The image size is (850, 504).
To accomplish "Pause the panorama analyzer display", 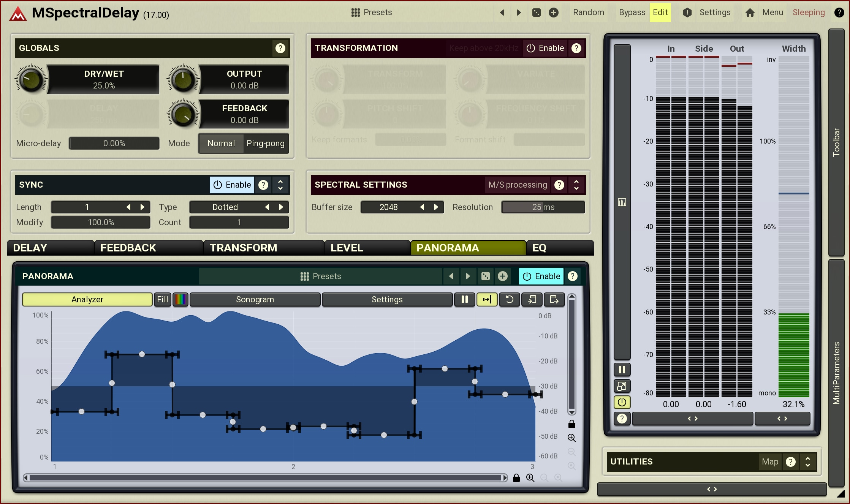I will pyautogui.click(x=464, y=300).
